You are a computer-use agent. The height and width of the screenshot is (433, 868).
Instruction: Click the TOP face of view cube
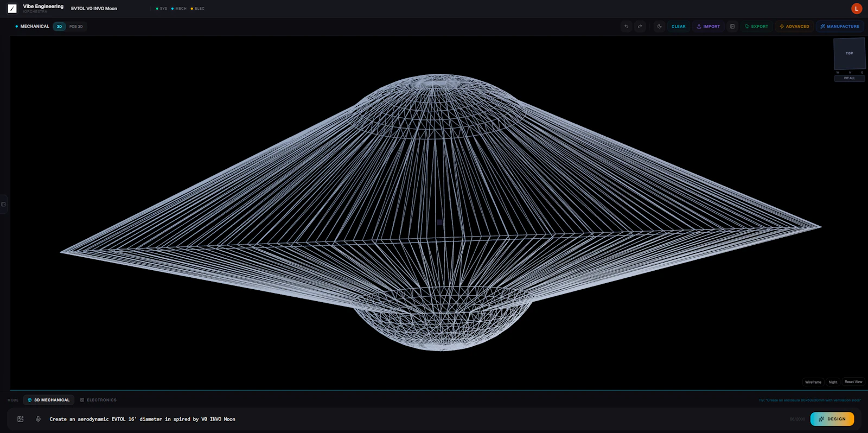(849, 53)
